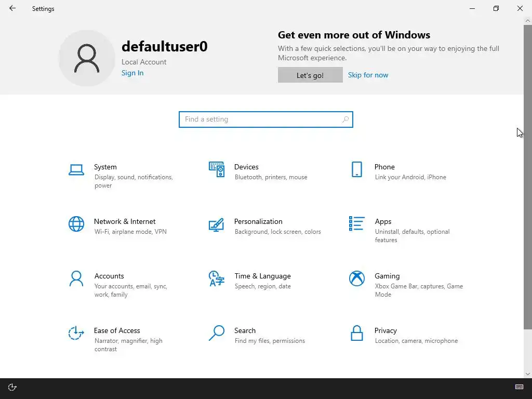Screen dimensions: 532x399
Task: Click 'Speech, region, date' description
Action: click(262, 286)
